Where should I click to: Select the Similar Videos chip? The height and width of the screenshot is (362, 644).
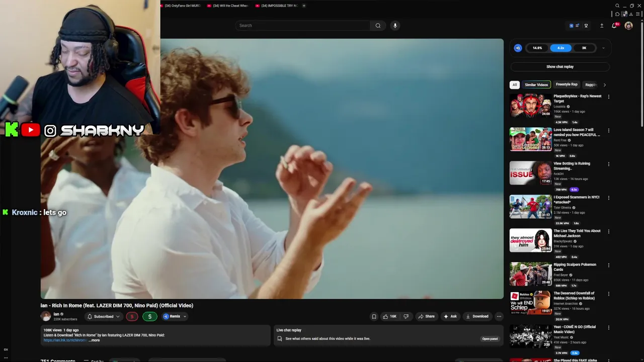pos(536,84)
